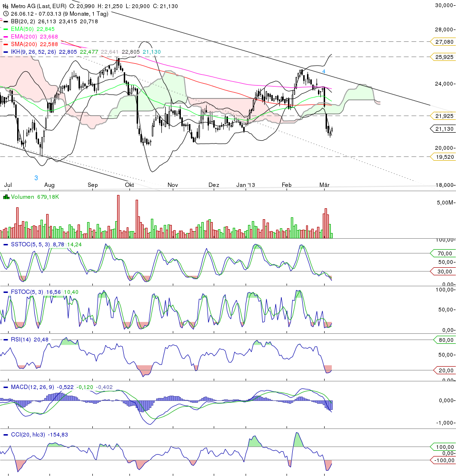
Task: Click the blue wave label 3
Action: 36,178
